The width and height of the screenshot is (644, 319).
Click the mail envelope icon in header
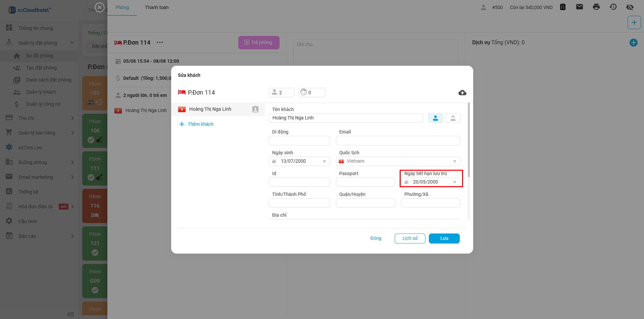580,7
